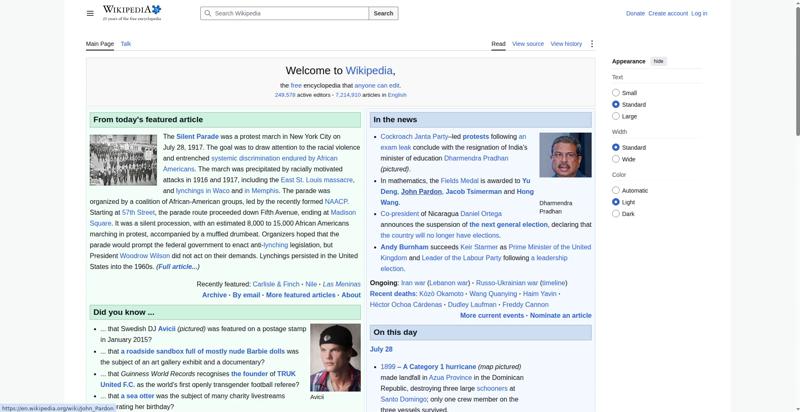Click the Wikipedia logo

point(132,13)
